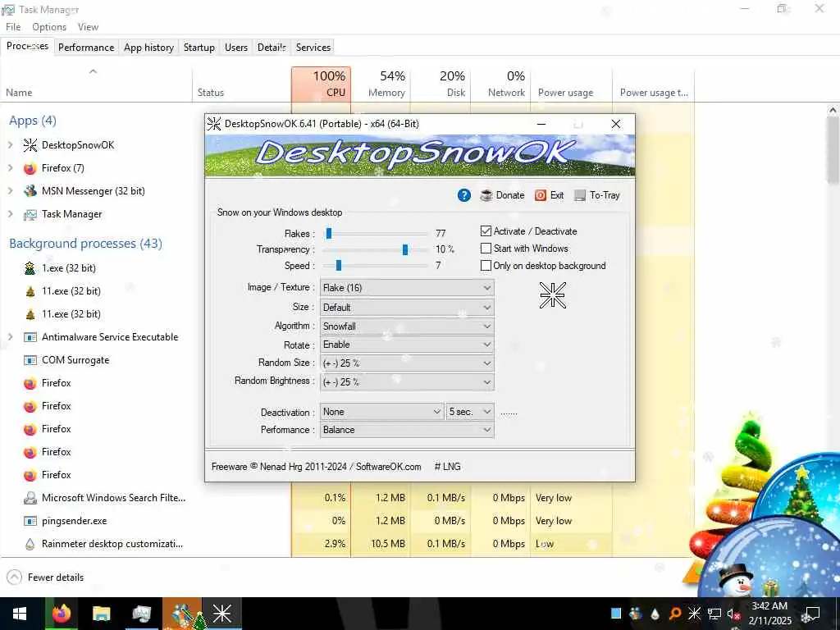Open the Algorithm dropdown showing Snowfall
This screenshot has height=630, width=840.
(x=407, y=326)
